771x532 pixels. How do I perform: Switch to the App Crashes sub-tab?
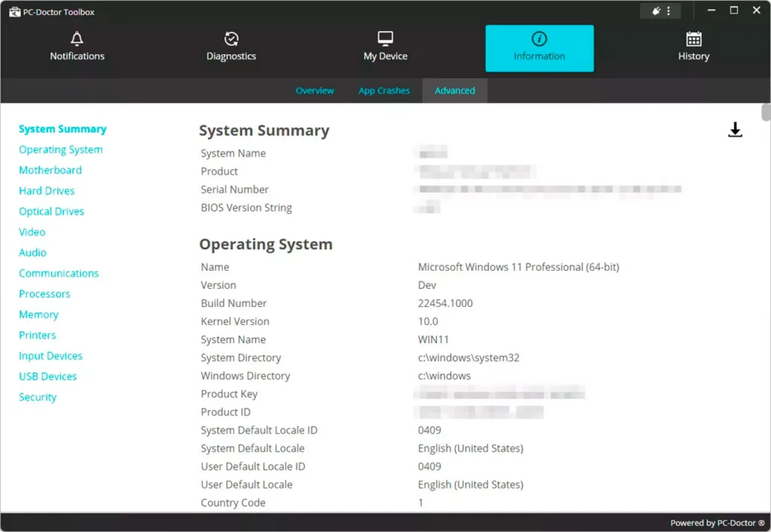[x=384, y=90]
